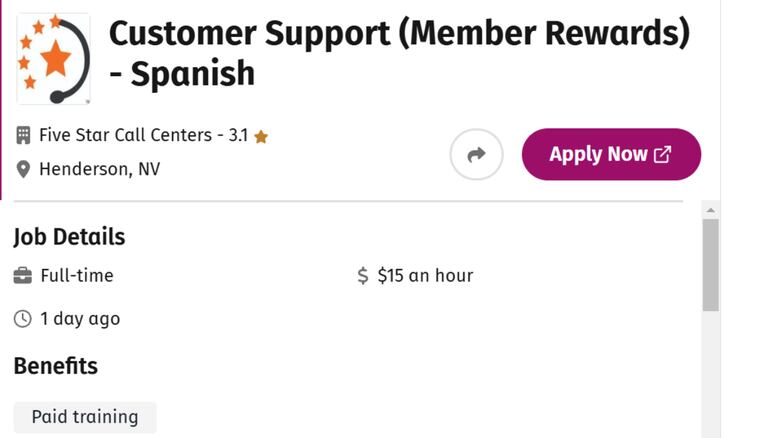Click the job title heading

point(399,53)
